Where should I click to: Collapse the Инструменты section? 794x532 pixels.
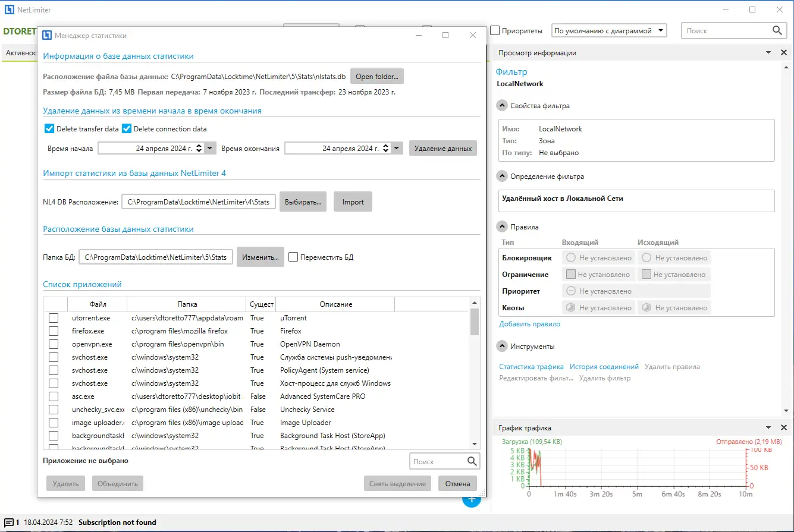pos(503,347)
